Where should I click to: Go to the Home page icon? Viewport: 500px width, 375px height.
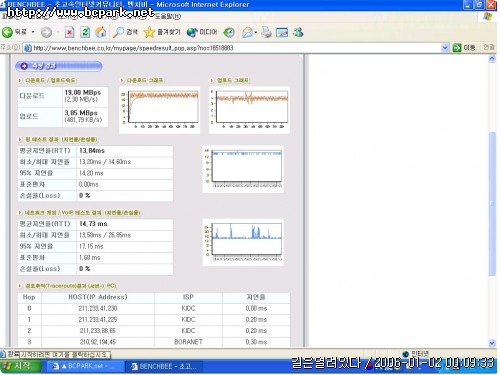click(101, 32)
